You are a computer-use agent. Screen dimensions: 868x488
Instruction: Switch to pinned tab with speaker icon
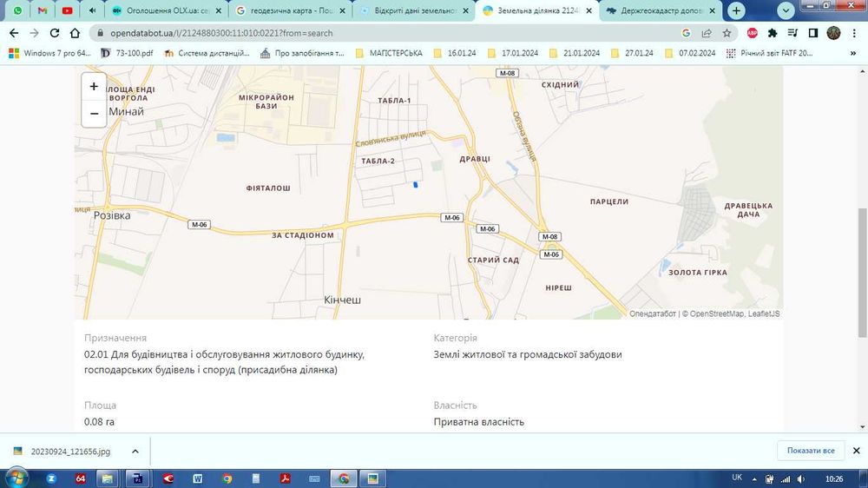pyautogui.click(x=92, y=10)
